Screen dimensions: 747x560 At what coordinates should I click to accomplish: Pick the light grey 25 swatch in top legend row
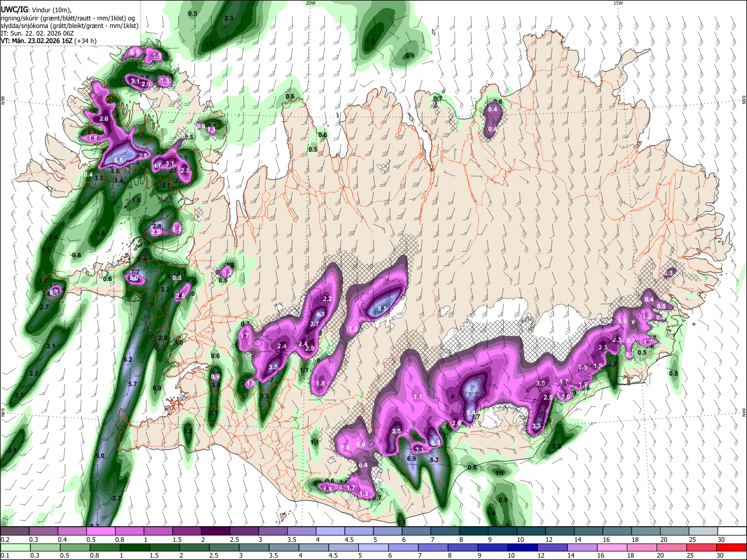tap(704, 531)
